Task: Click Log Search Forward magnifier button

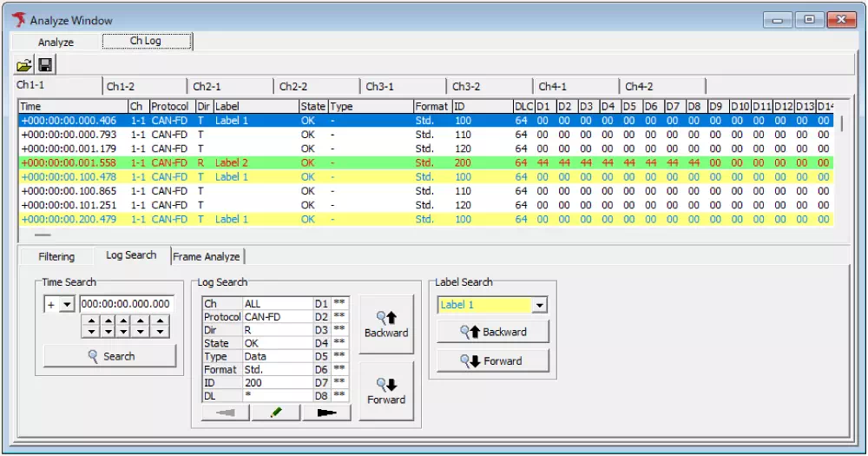Action: 386,391
